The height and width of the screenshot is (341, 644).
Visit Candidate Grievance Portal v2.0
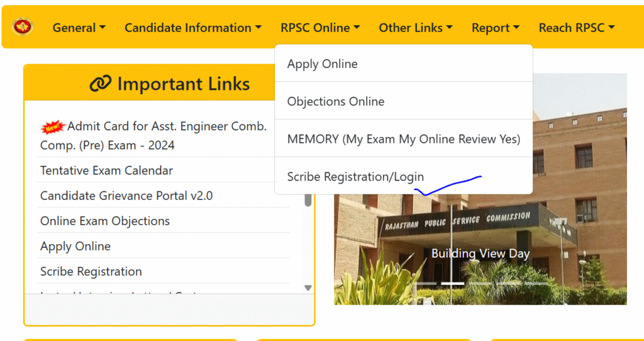[126, 196]
